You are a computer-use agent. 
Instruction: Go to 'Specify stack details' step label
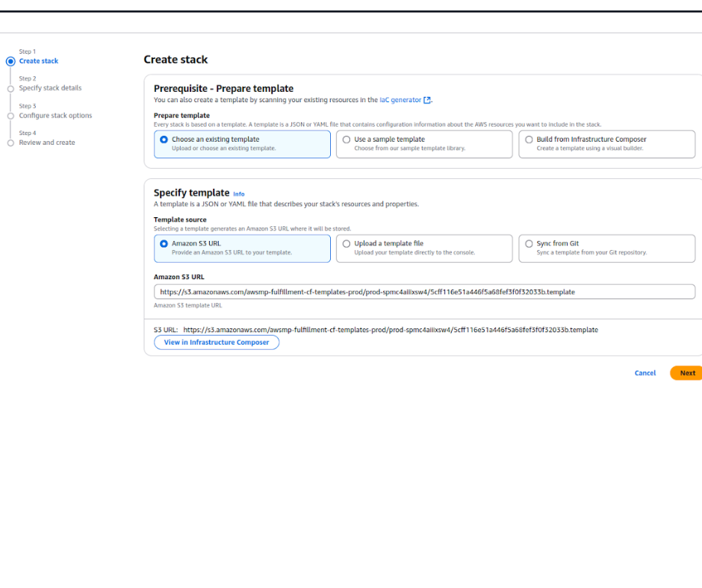coord(50,88)
